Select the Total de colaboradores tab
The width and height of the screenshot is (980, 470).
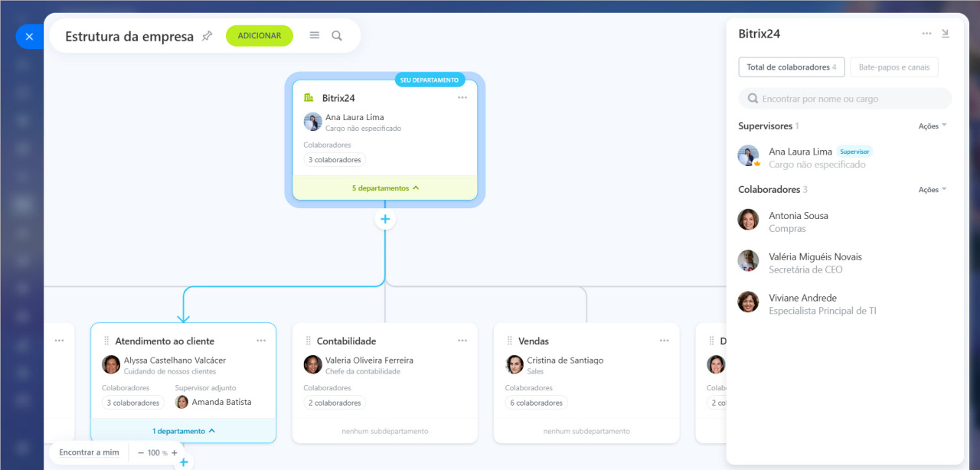792,67
